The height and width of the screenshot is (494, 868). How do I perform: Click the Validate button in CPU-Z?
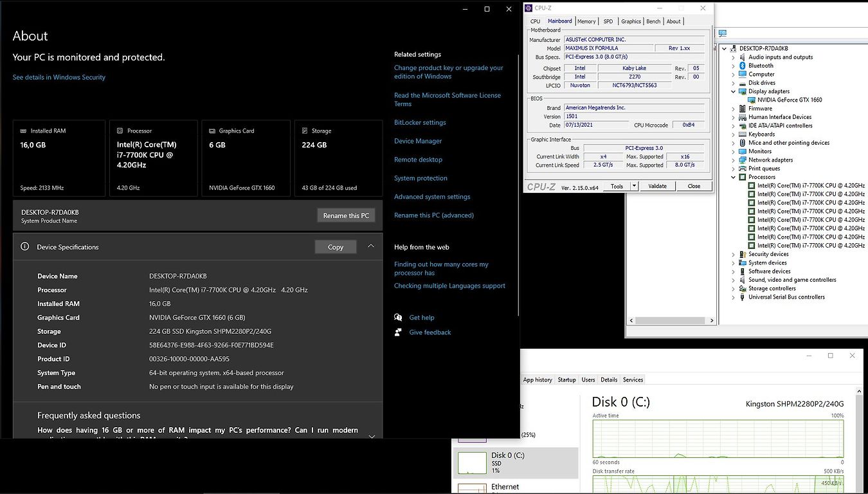pyautogui.click(x=657, y=186)
